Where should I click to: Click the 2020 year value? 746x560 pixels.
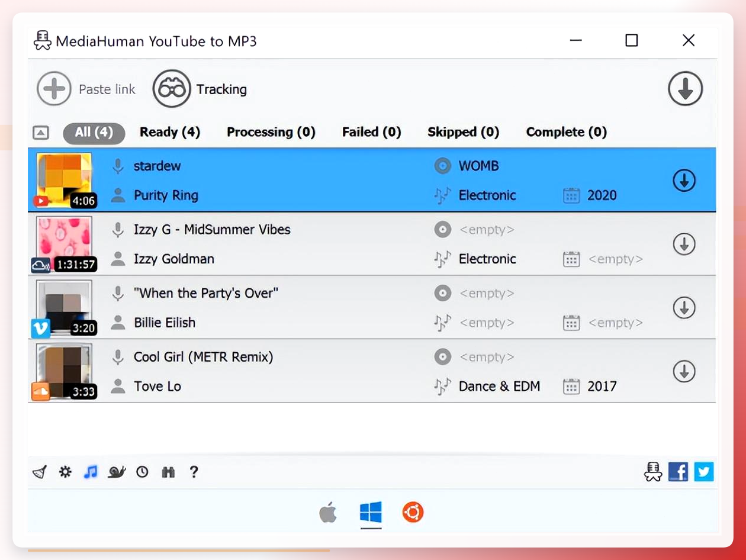coord(602,195)
